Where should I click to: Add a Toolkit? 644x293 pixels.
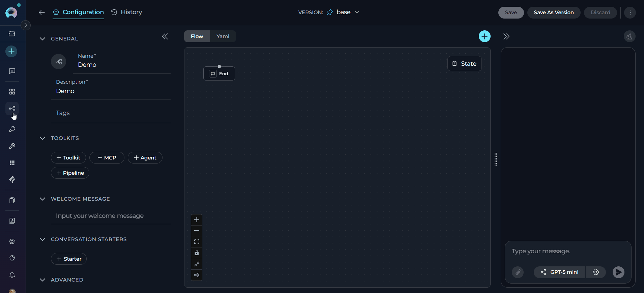(68, 157)
